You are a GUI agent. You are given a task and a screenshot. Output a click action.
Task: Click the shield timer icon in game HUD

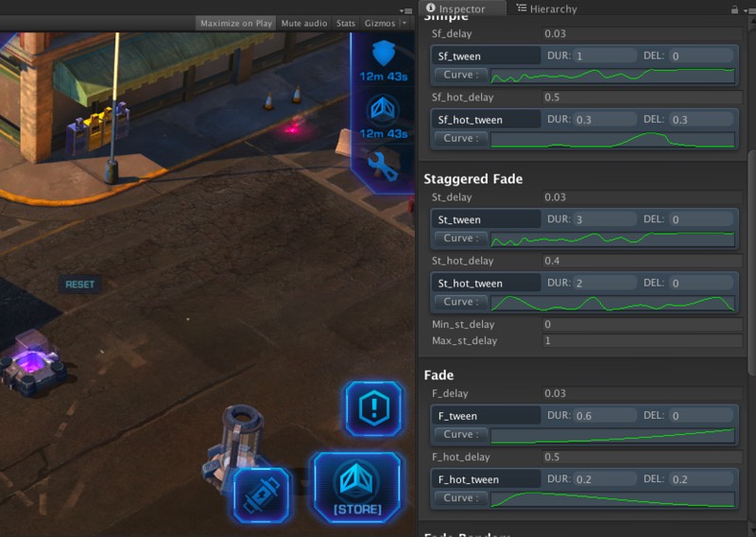pyautogui.click(x=383, y=53)
